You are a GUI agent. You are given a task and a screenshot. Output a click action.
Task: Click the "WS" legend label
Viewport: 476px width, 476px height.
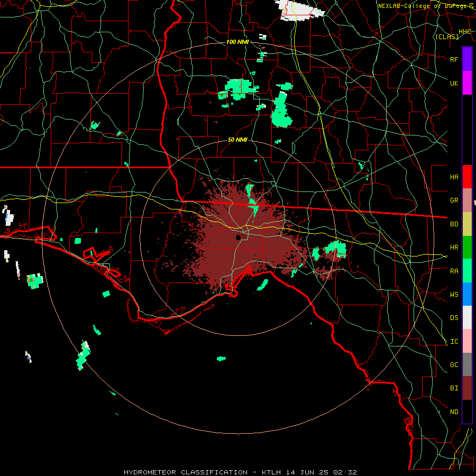[x=454, y=294]
